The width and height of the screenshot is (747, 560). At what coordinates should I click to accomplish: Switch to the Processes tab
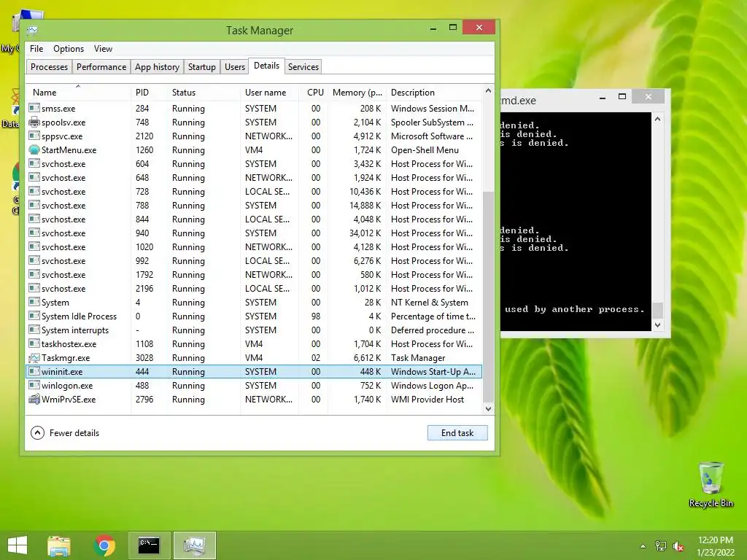pos(49,66)
